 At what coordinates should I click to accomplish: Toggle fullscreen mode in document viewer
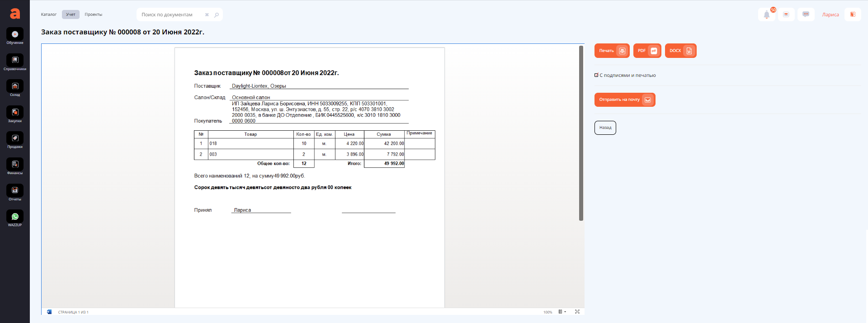(x=577, y=312)
